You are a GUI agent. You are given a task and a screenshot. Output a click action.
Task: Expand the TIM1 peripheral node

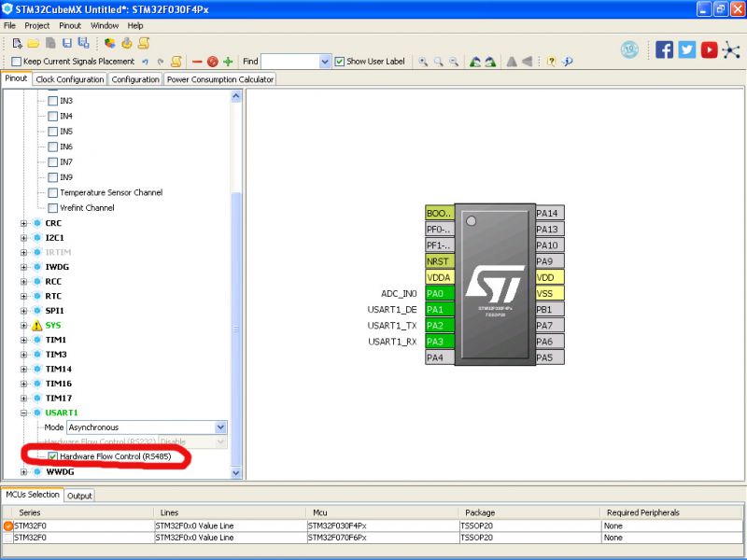coord(24,340)
